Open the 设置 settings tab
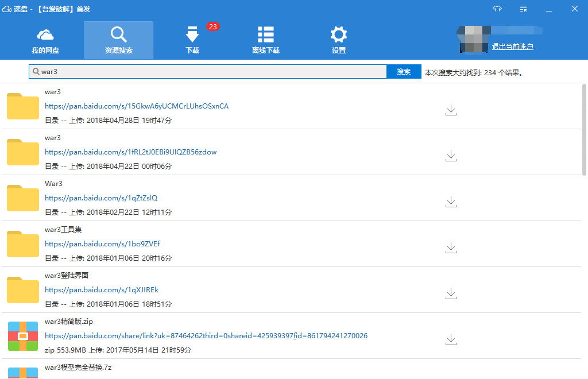Screen dimensions: 588x379 tap(339, 40)
